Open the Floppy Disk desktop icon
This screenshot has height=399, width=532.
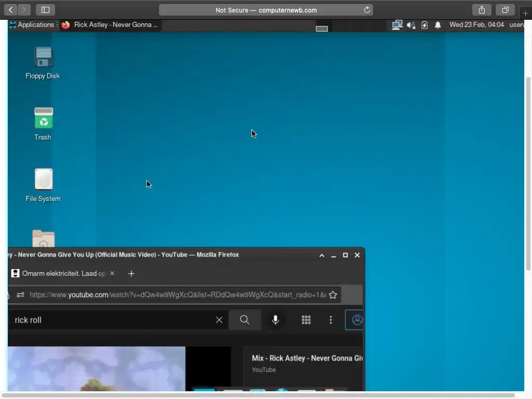pos(43,63)
